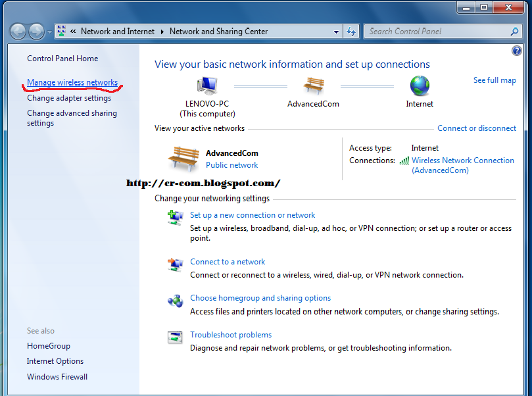Open Change adapter settings
The height and width of the screenshot is (396, 532).
point(69,98)
